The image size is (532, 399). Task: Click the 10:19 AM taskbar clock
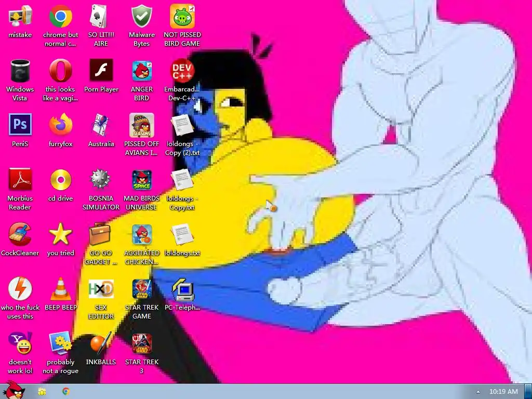point(503,392)
